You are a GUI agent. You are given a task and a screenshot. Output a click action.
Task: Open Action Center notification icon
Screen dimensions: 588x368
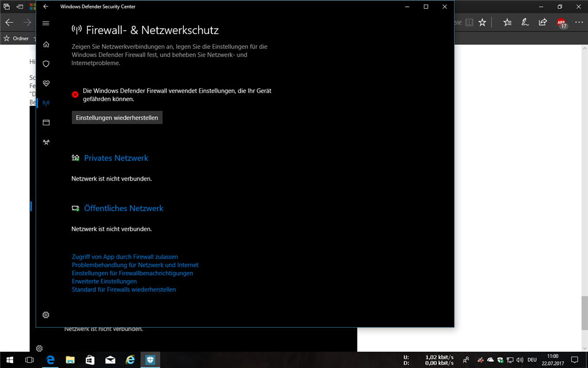[574, 360]
